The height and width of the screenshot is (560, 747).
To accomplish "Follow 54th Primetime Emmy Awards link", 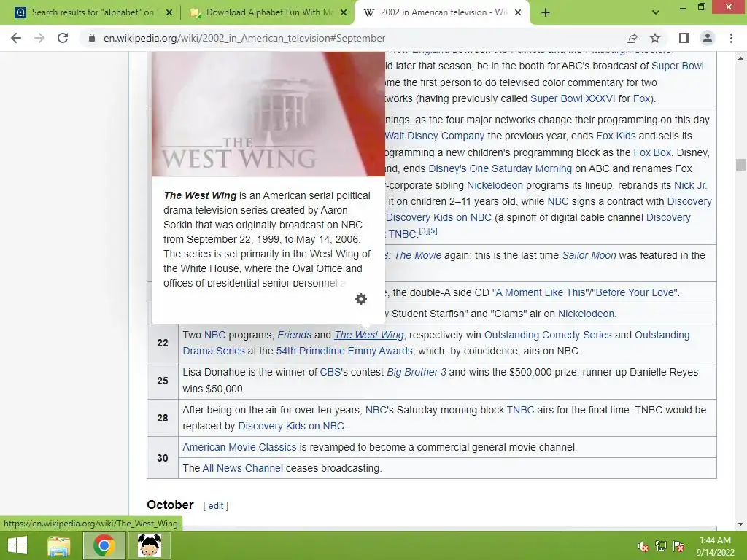I will [344, 351].
